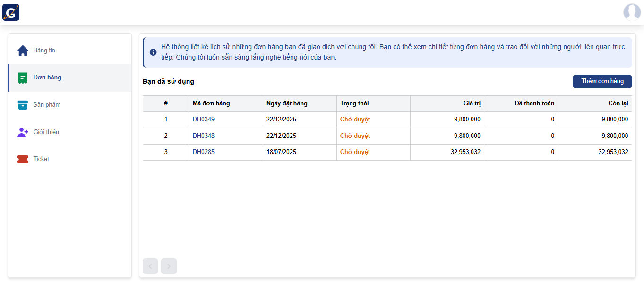Open order DH0348 details
Image resolution: width=644 pixels, height=282 pixels.
click(x=203, y=136)
